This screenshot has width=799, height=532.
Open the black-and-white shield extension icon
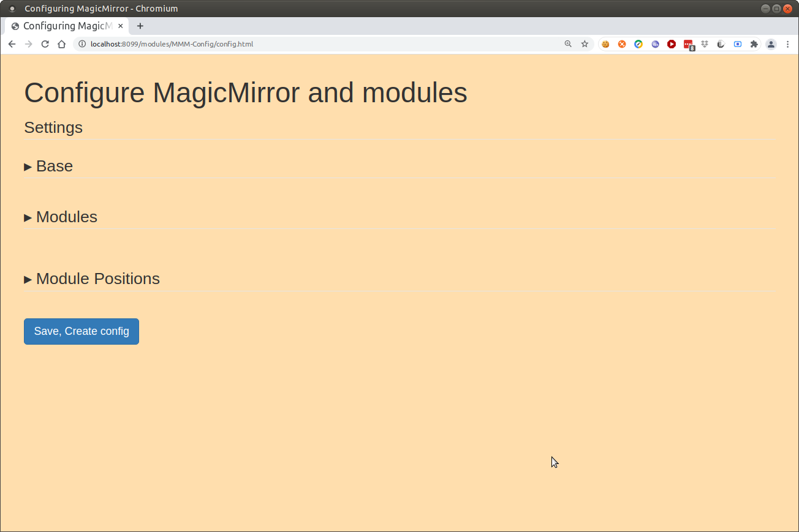click(721, 44)
